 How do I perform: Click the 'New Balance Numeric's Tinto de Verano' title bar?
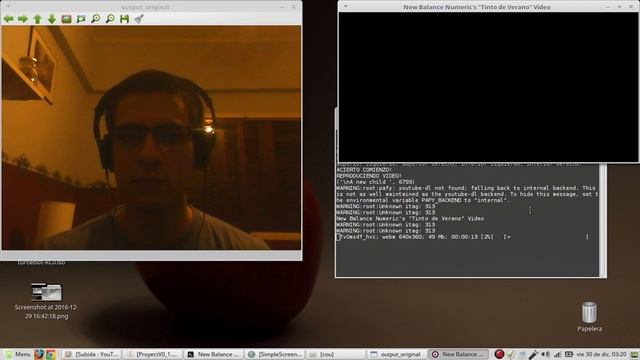pyautogui.click(x=477, y=7)
